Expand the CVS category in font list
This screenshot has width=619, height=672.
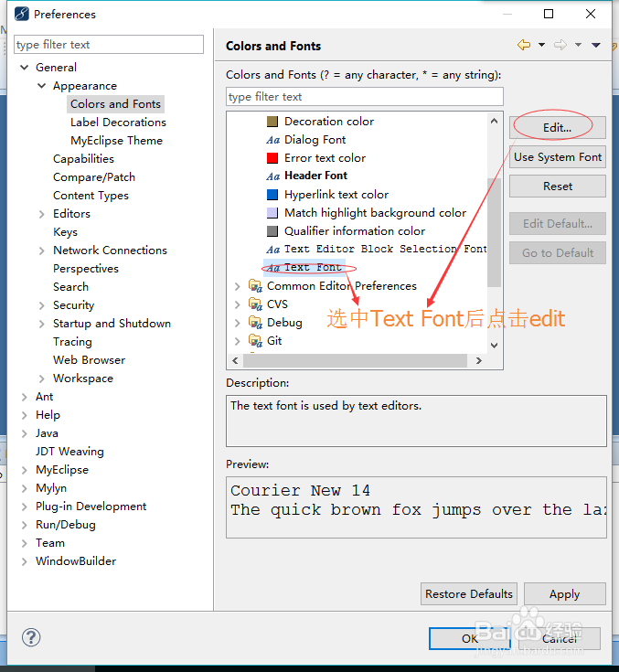237,304
